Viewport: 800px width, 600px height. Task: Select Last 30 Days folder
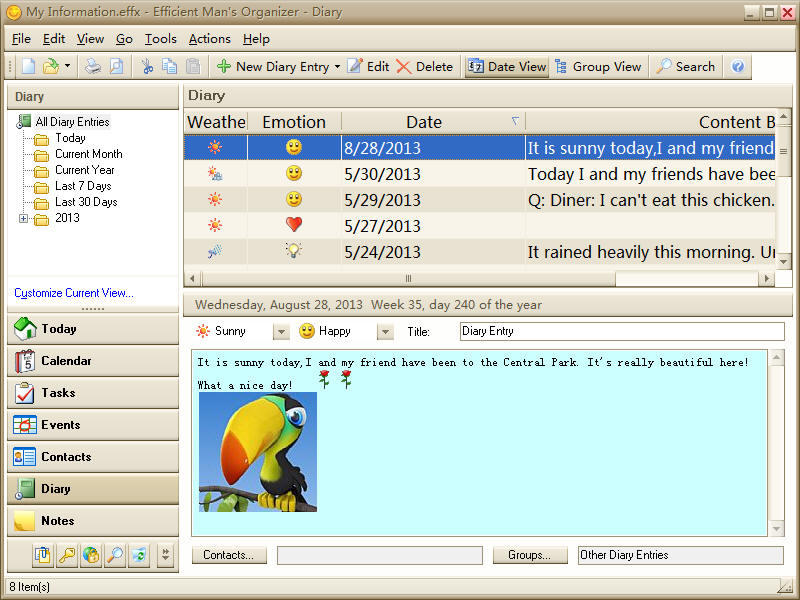point(86,202)
